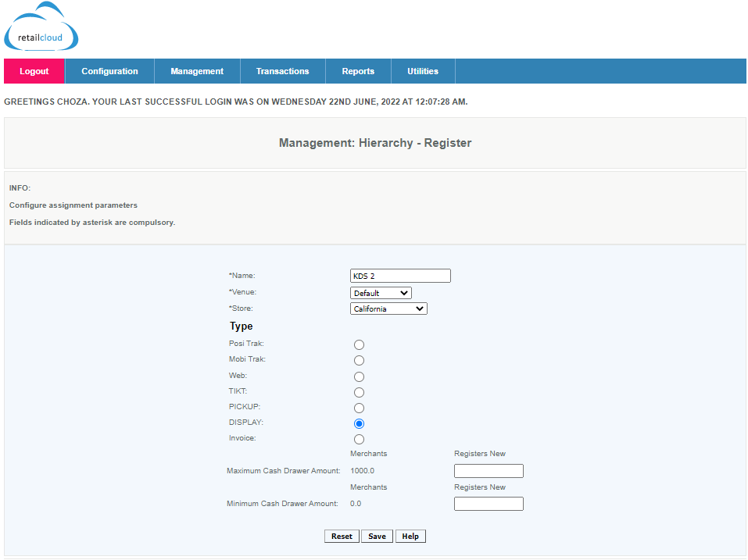Image resolution: width=748 pixels, height=560 pixels.
Task: Open the Utilities menu
Action: [423, 71]
